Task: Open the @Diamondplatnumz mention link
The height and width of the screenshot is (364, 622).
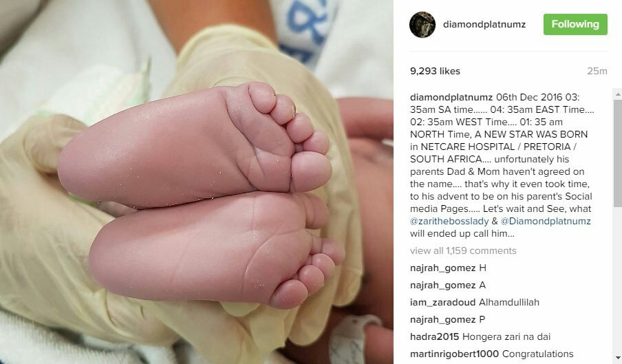Action: pos(546,222)
